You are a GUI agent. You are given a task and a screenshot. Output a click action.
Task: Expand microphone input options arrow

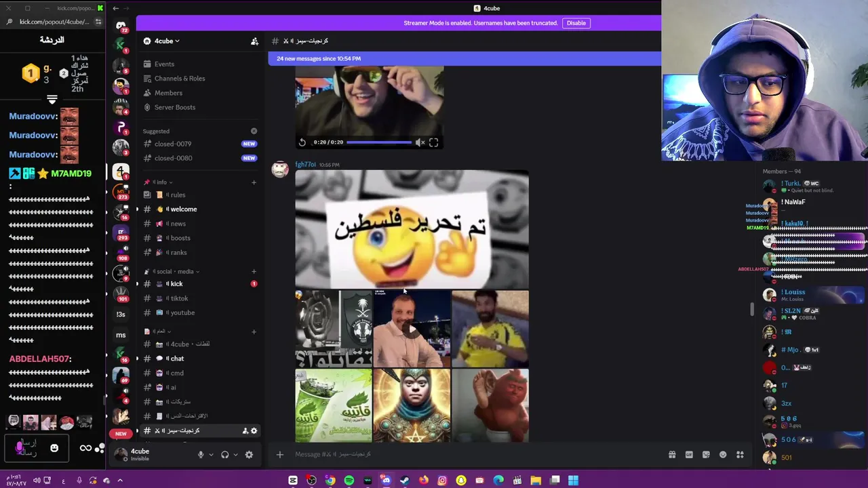pyautogui.click(x=211, y=455)
